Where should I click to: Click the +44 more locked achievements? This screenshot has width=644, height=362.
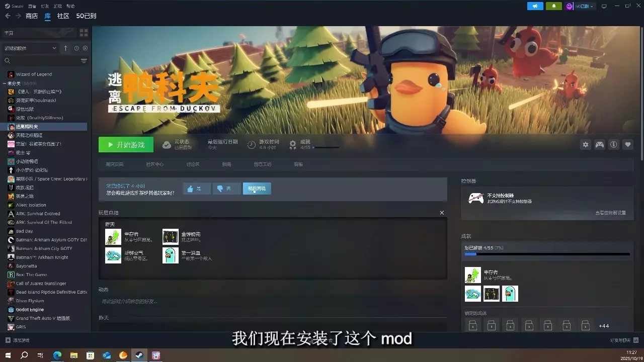pos(604,326)
